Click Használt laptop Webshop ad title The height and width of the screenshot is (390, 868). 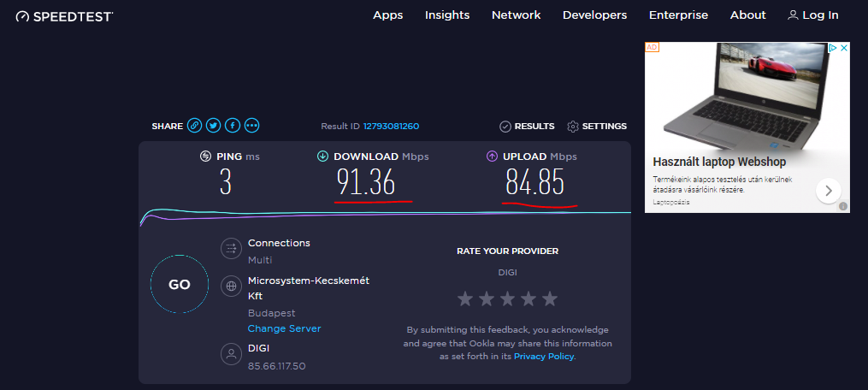click(719, 162)
